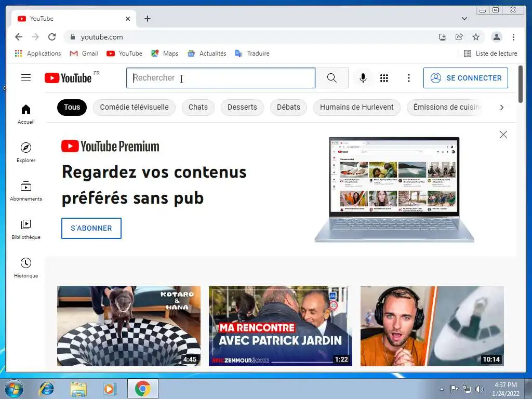Select the Chats filter chip

coord(198,107)
